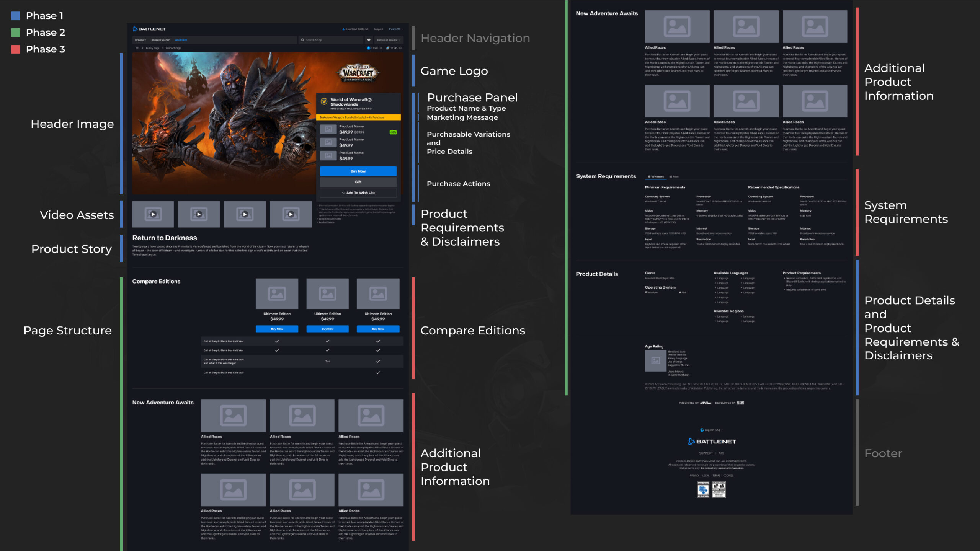Click the Return to Darkness heading
The width and height of the screenshot is (980, 551).
click(165, 238)
